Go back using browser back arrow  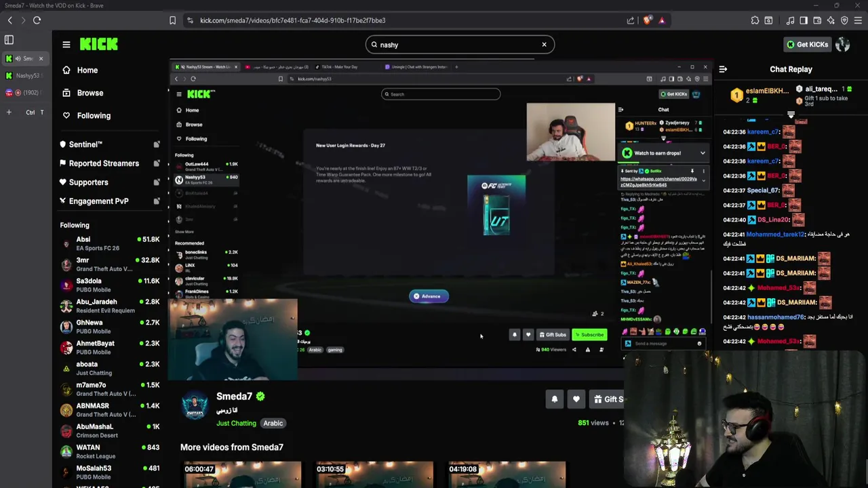pos(9,20)
